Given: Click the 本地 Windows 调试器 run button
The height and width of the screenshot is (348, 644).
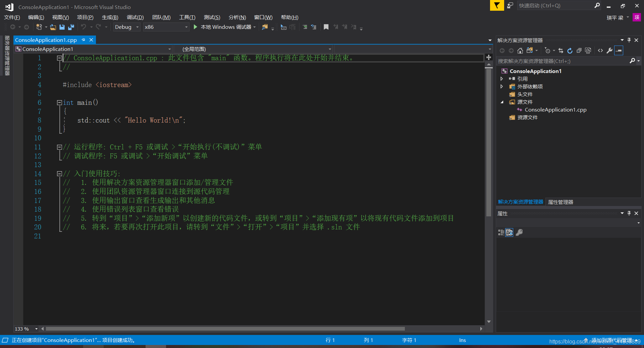Looking at the screenshot, I should 223,27.
